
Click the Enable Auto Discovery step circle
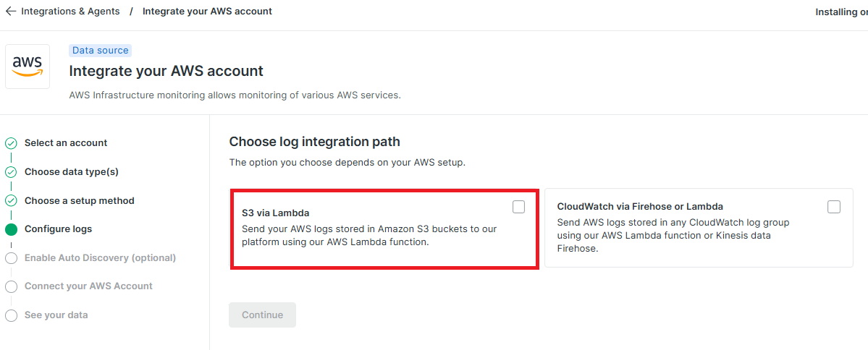pyautogui.click(x=11, y=258)
